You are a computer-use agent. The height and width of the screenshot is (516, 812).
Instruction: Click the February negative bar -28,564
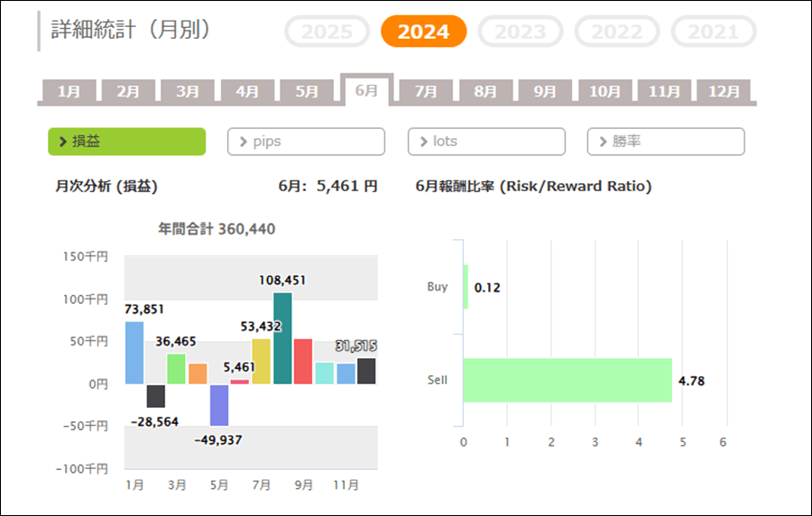tap(156, 396)
